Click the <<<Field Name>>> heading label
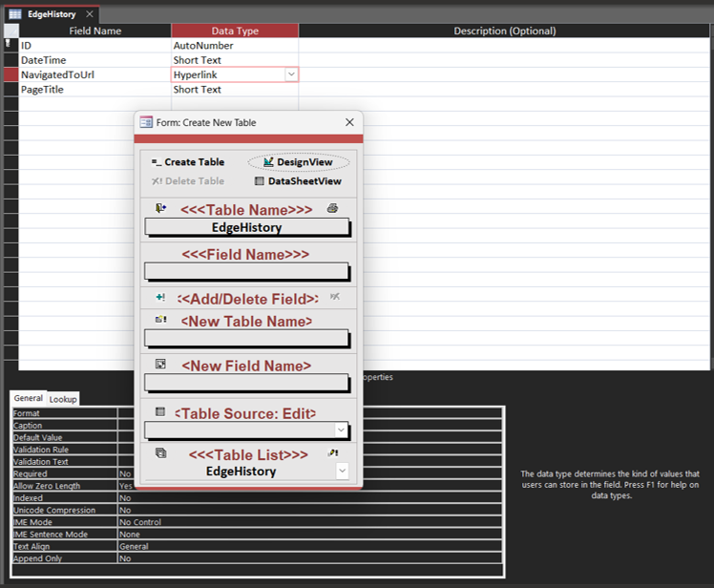Screen dimensions: 714x588 (245, 254)
